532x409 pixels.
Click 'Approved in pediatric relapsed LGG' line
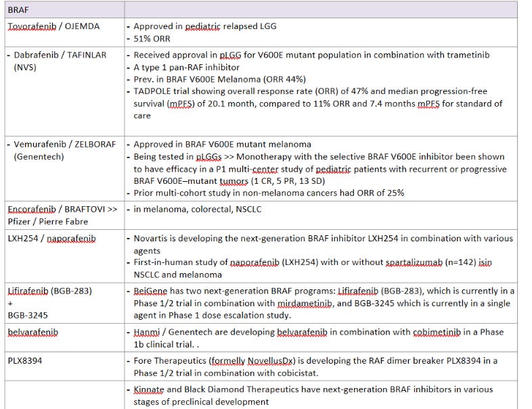pos(205,26)
